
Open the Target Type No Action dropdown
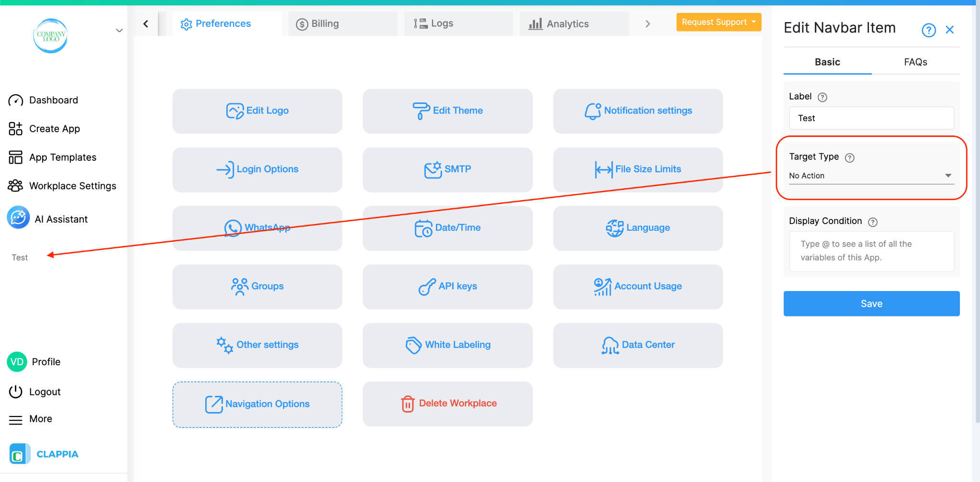click(871, 176)
